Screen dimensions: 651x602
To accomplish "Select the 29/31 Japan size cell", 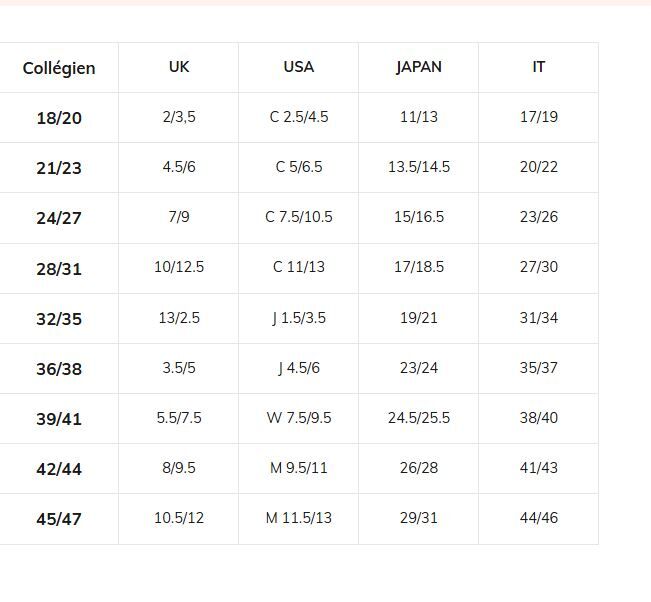I will (419, 518).
